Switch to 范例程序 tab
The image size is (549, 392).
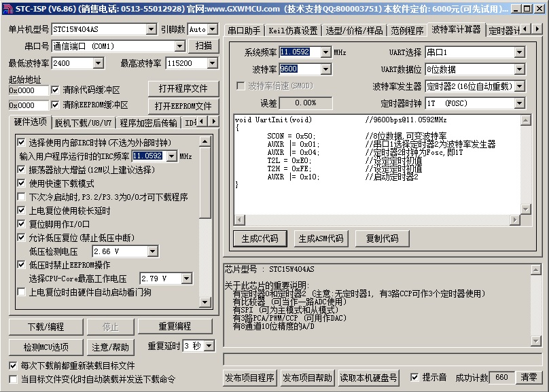407,31
